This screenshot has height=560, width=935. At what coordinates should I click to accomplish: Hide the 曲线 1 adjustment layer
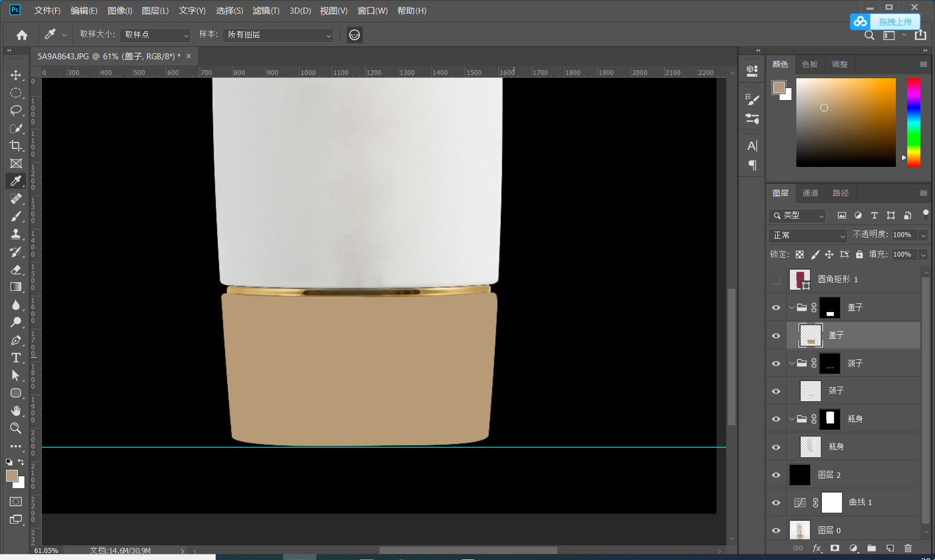776,503
